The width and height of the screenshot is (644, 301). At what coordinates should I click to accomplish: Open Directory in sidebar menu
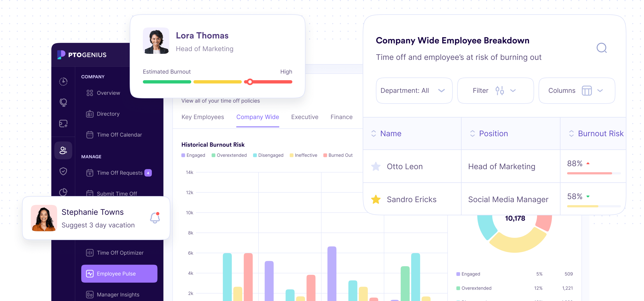click(103, 114)
